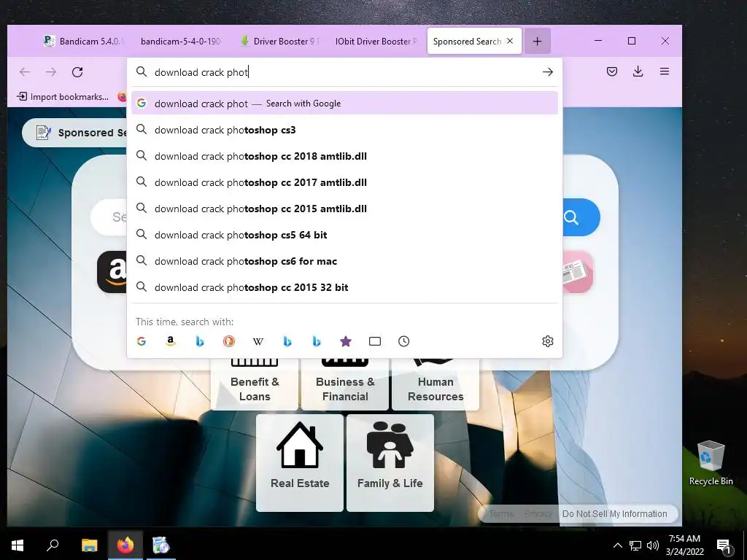
Task: Choose the Wikipedia one-off search icon
Action: pos(258,341)
